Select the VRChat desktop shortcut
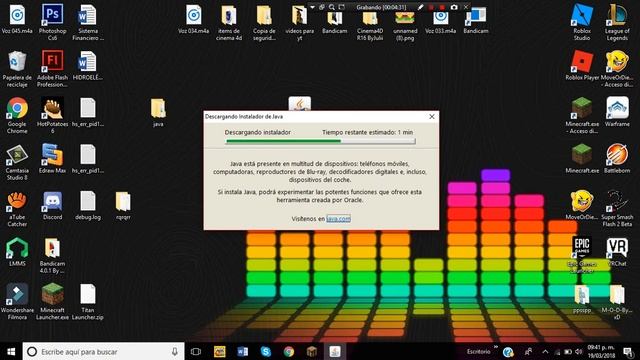 coord(617,252)
